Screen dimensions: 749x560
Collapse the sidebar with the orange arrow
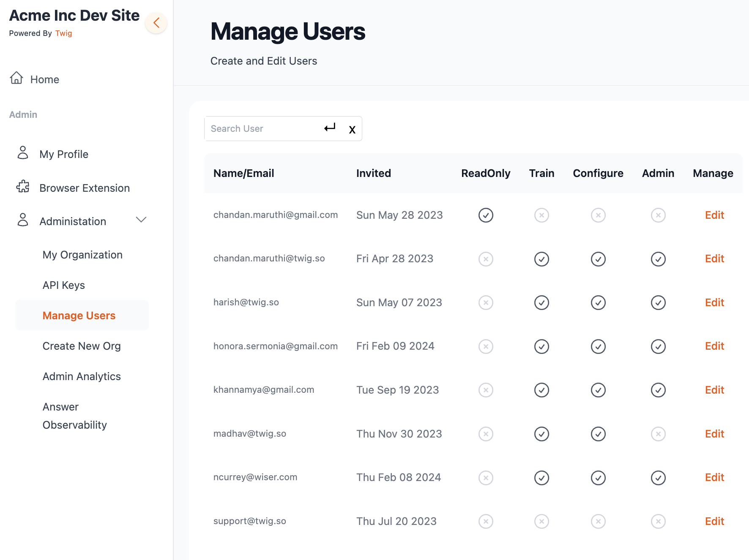(x=156, y=23)
